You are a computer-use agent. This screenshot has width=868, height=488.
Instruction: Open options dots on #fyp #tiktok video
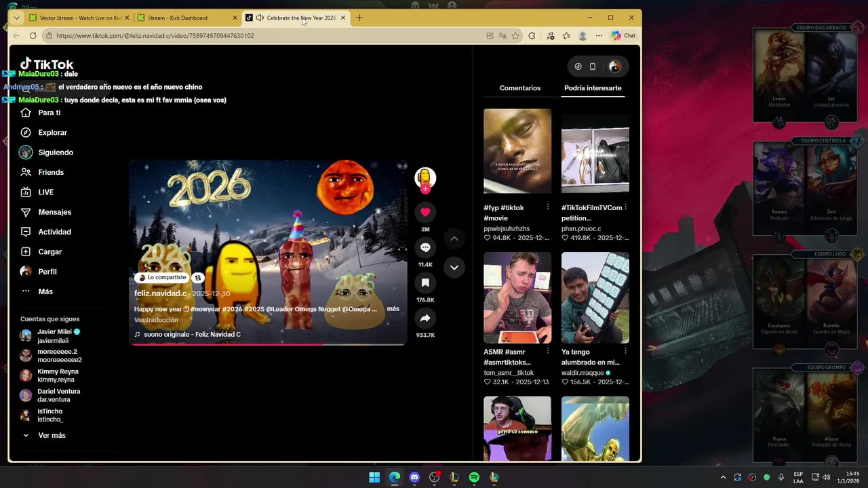pos(547,207)
